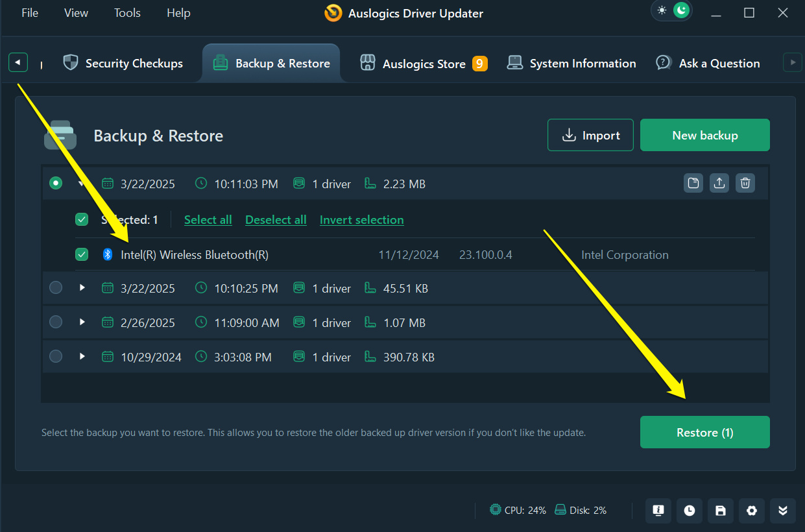Click the Restore (1) button
This screenshot has height=532, width=805.
pyautogui.click(x=704, y=432)
